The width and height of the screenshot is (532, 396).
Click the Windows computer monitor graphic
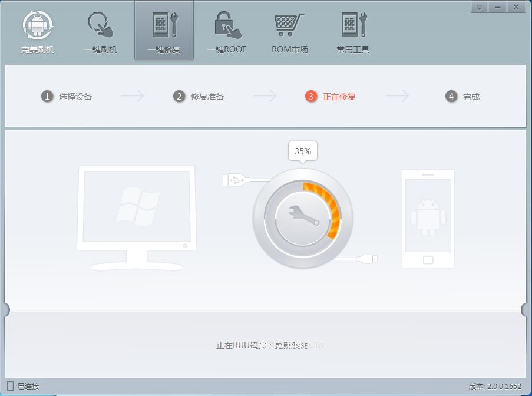(137, 218)
